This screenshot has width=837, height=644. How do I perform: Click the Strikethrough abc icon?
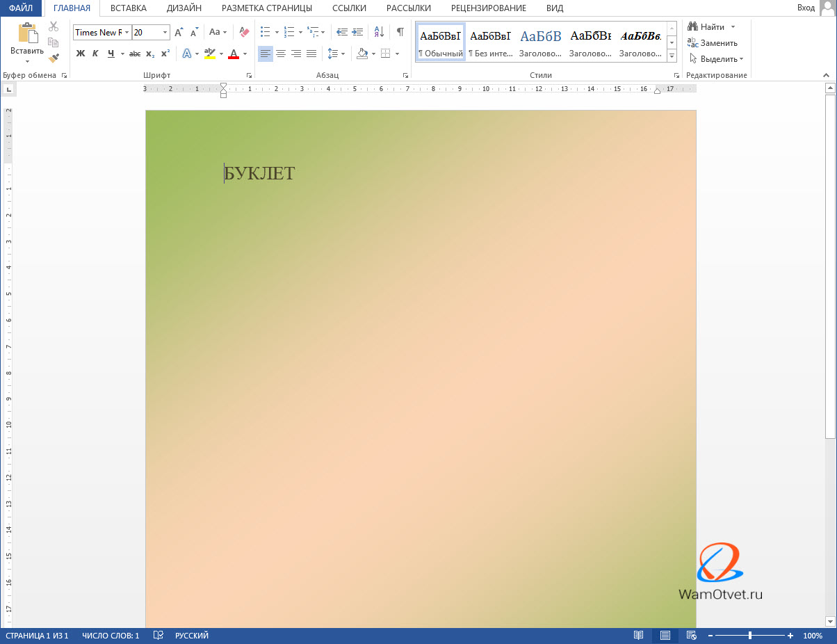click(135, 54)
